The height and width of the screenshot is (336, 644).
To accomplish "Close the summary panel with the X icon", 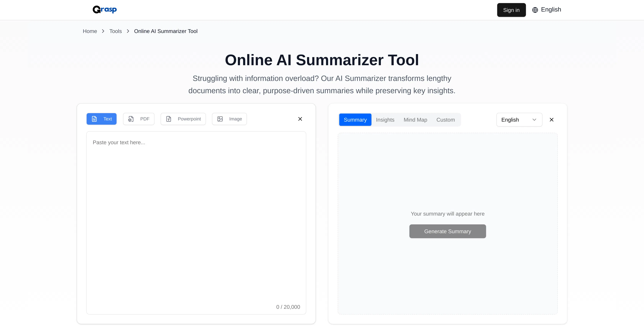I will point(551,120).
